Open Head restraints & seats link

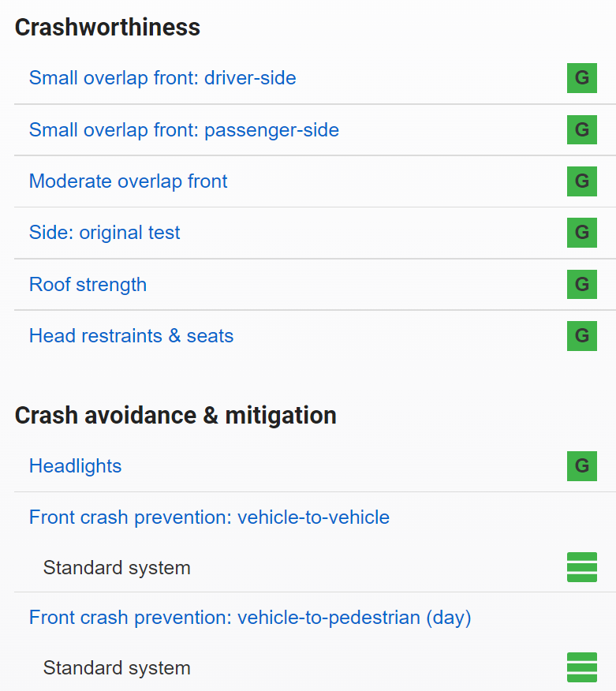pyautogui.click(x=131, y=336)
